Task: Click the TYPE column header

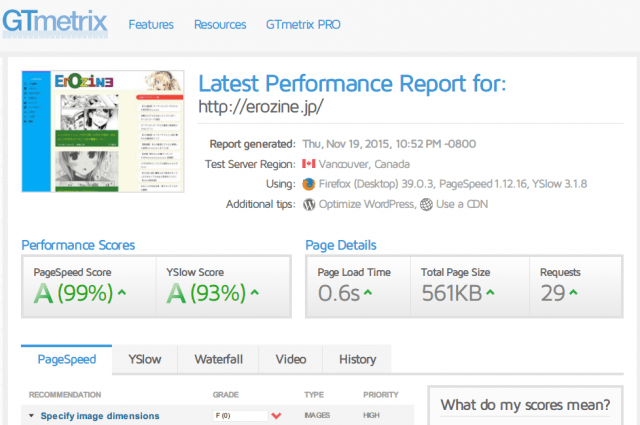Action: pyautogui.click(x=314, y=395)
